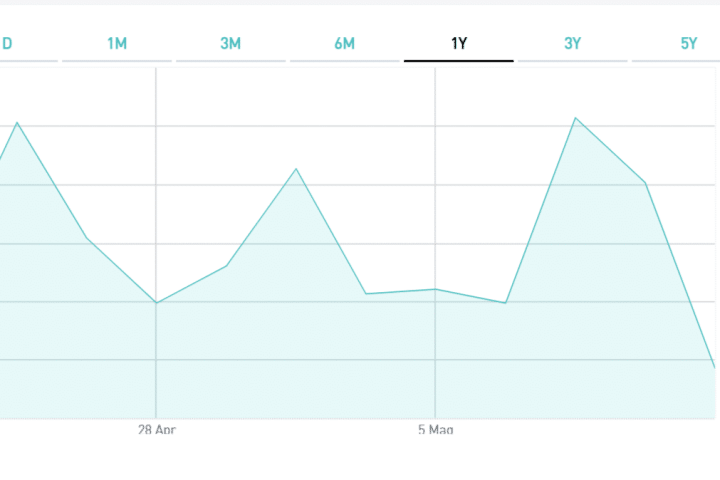This screenshot has height=480, width=720.
Task: Click the active 1Y range tab
Action: pyautogui.click(x=459, y=43)
